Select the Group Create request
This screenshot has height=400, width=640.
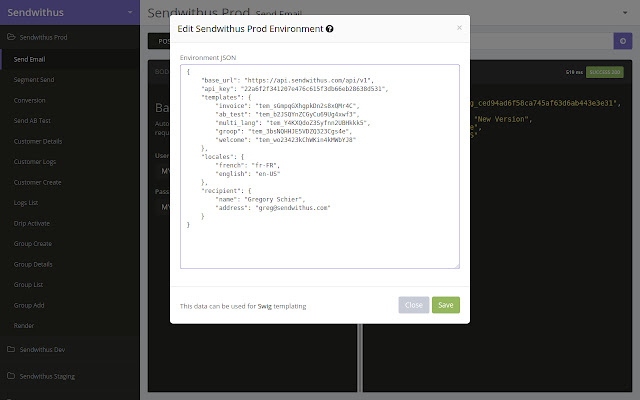pyautogui.click(x=34, y=244)
